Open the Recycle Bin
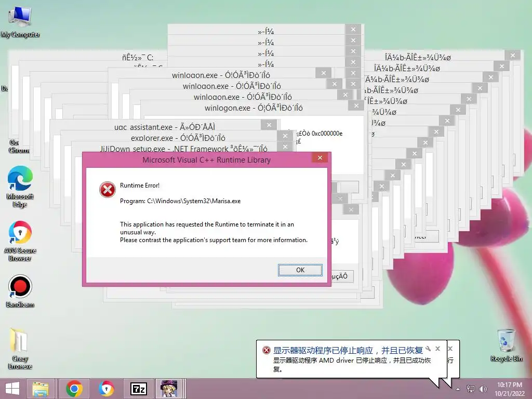 [x=506, y=345]
